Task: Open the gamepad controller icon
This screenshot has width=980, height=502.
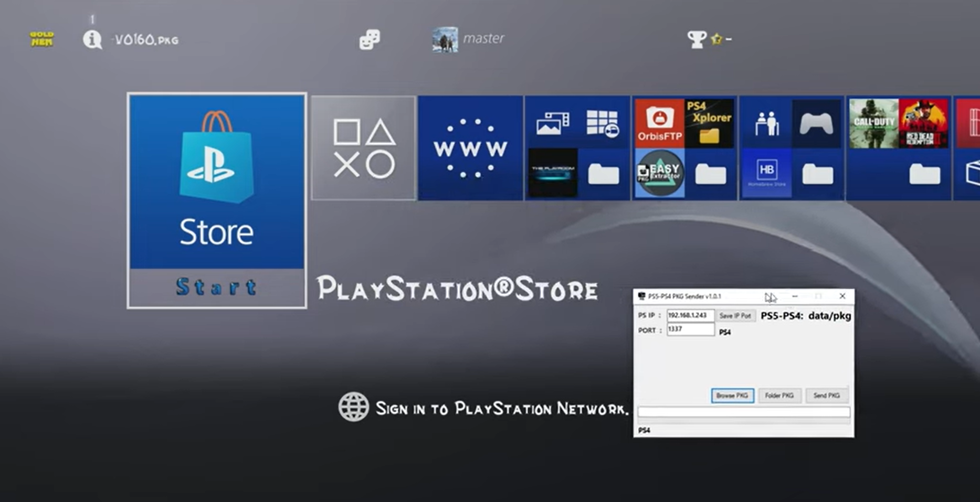Action: click(816, 124)
